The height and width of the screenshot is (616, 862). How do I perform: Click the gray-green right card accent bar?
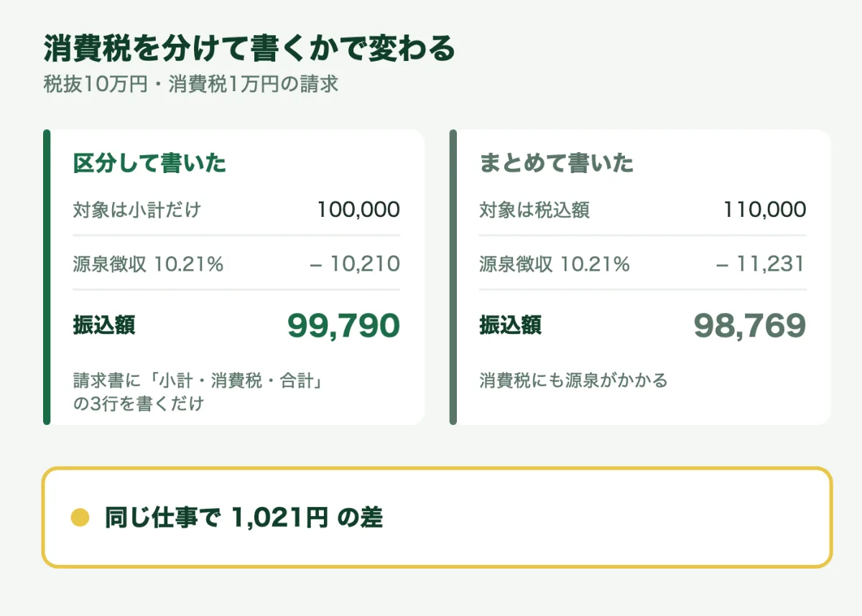pos(453,277)
